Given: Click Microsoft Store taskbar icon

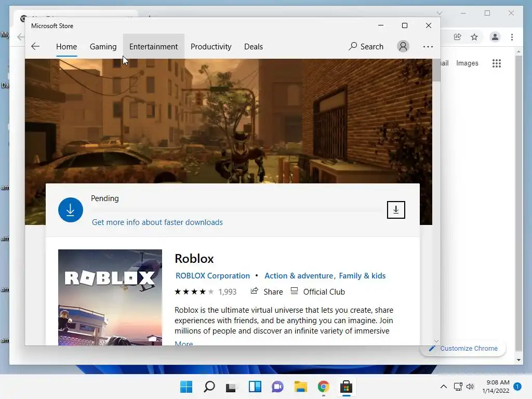Looking at the screenshot, I should [347, 387].
